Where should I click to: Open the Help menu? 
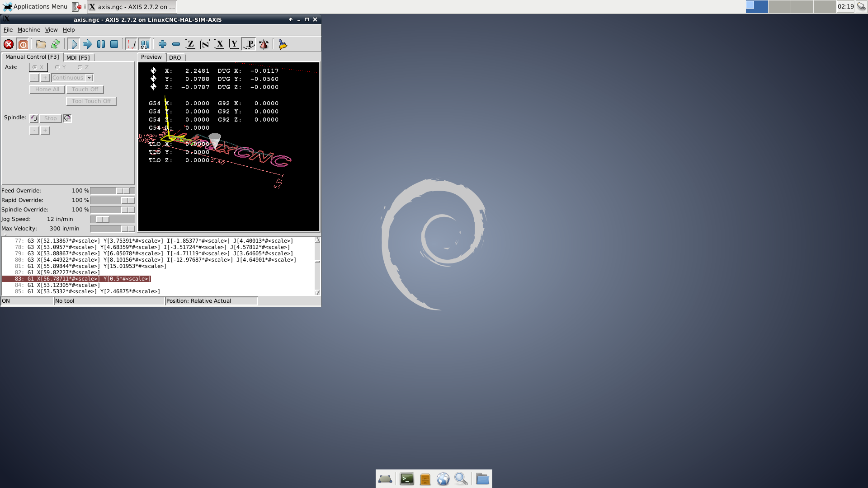point(69,30)
